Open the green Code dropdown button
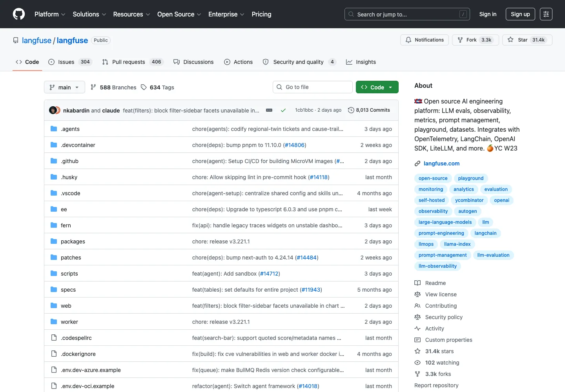The height and width of the screenshot is (392, 565). tap(377, 87)
